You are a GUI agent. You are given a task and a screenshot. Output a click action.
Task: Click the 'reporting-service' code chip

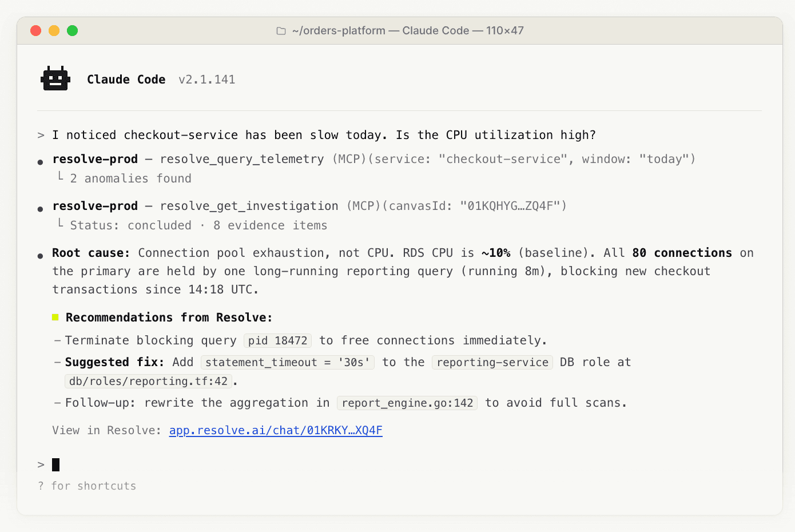492,362
